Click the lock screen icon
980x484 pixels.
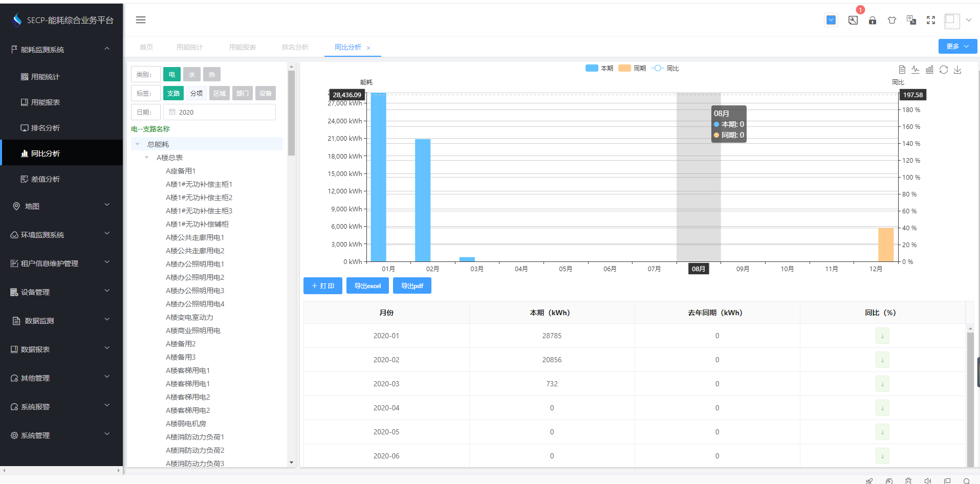click(873, 20)
